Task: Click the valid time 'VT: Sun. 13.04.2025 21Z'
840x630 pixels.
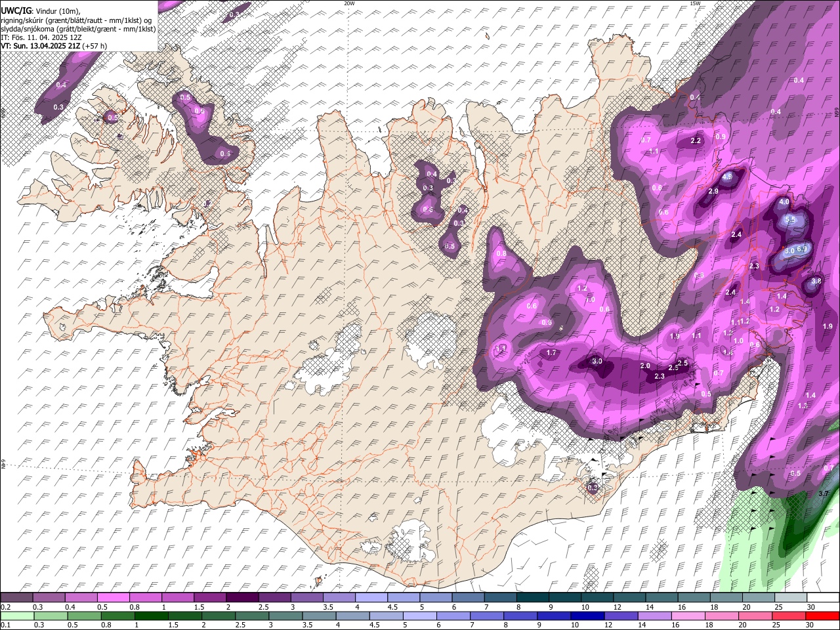Action: 41,46
